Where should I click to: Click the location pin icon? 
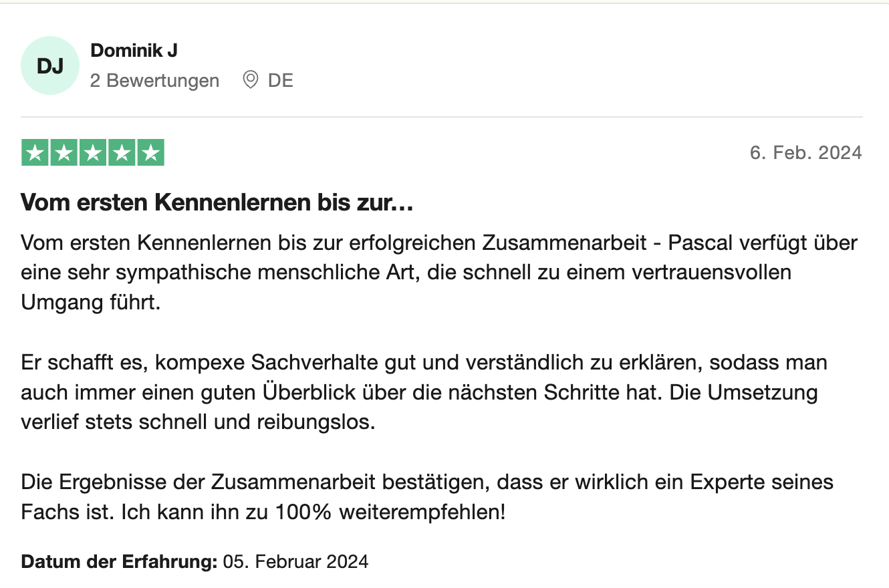click(251, 80)
